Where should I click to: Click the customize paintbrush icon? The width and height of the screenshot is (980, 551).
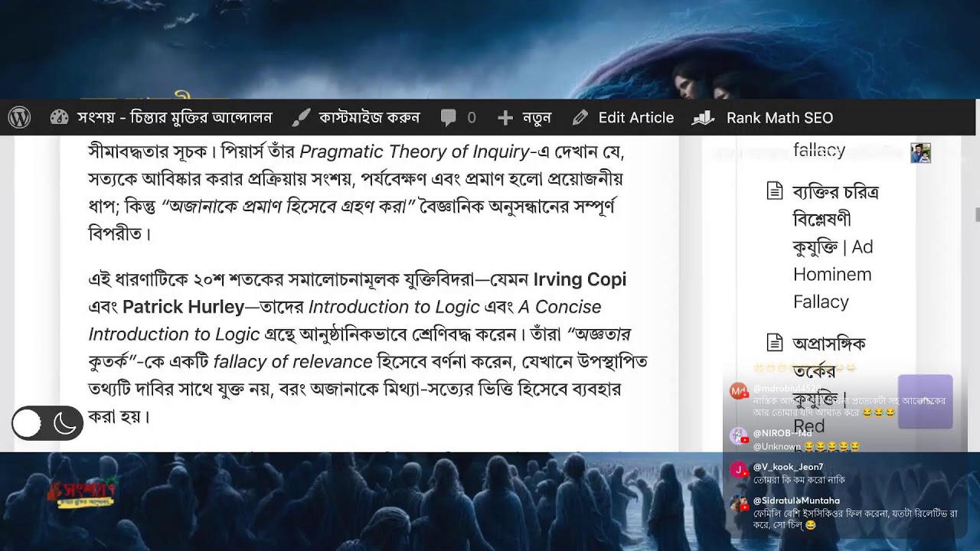(302, 118)
